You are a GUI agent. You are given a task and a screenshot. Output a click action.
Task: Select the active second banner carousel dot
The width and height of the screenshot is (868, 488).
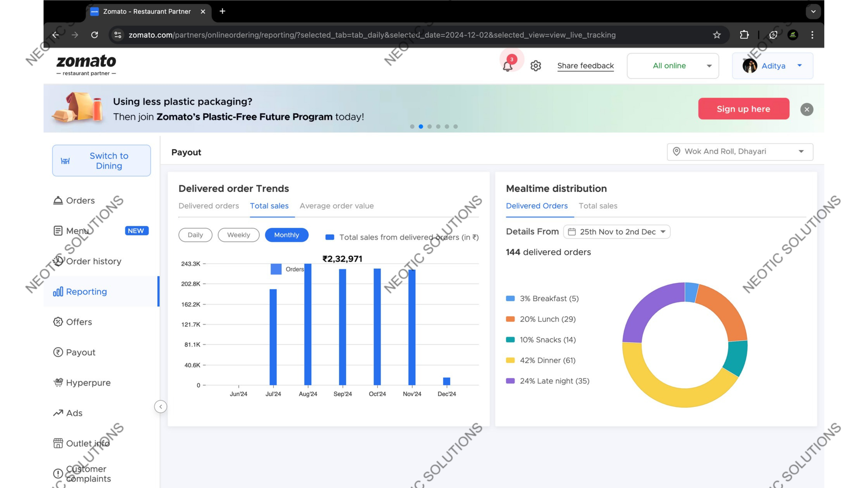(x=421, y=127)
